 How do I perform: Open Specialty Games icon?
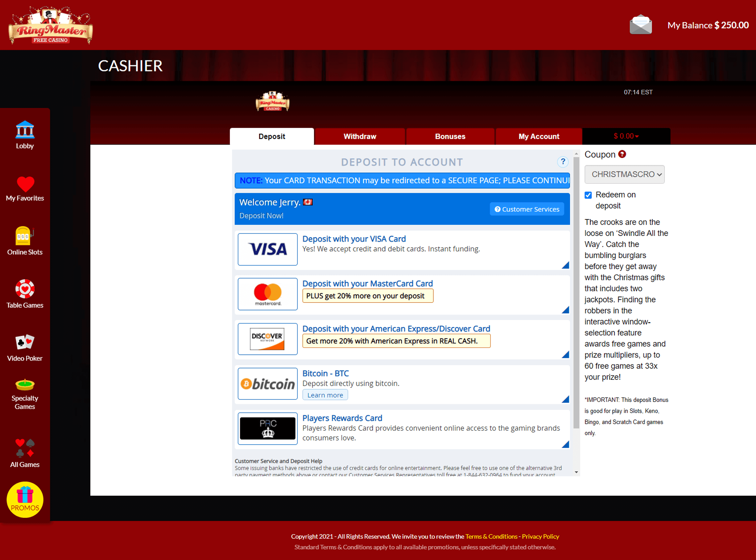25,385
